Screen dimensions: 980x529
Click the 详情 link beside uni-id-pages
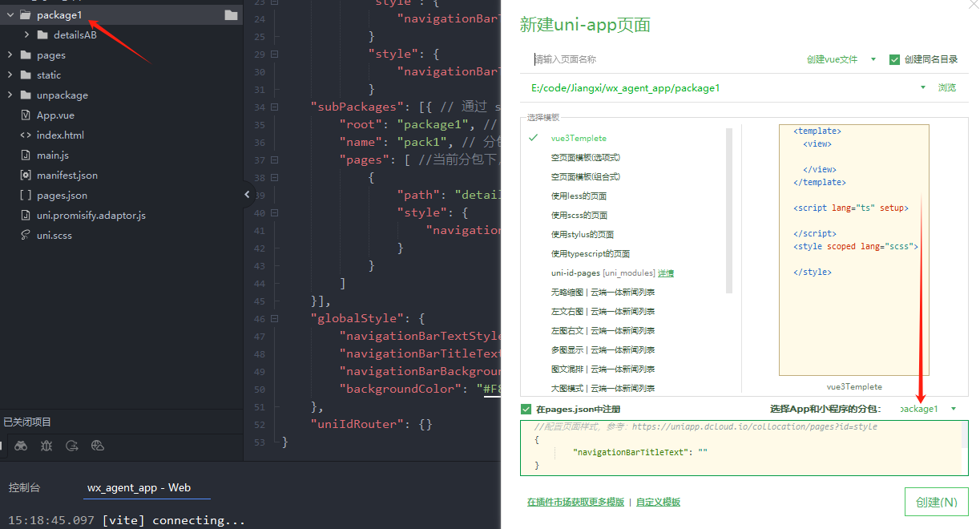coord(666,273)
